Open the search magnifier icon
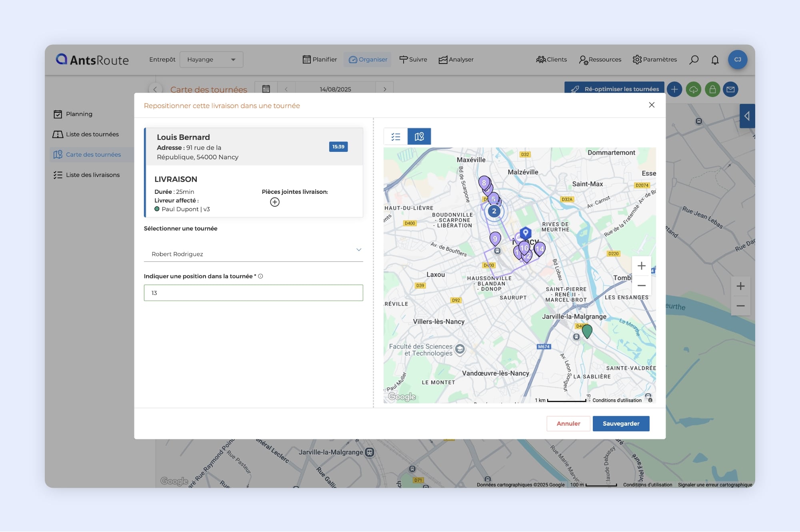The height and width of the screenshot is (532, 800). (694, 60)
